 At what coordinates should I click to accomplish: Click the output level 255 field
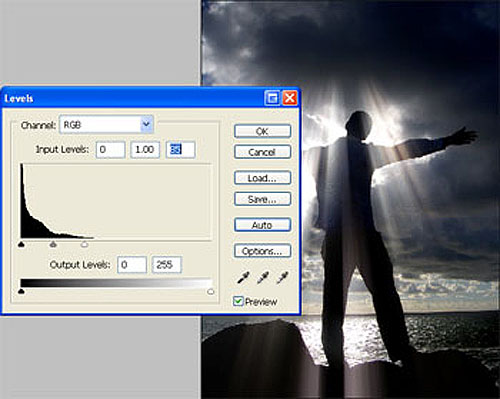[x=167, y=265]
